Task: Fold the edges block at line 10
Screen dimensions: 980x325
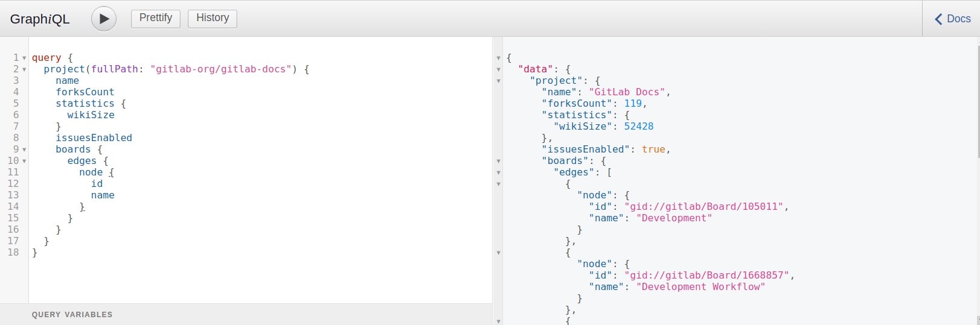Action: pos(24,161)
